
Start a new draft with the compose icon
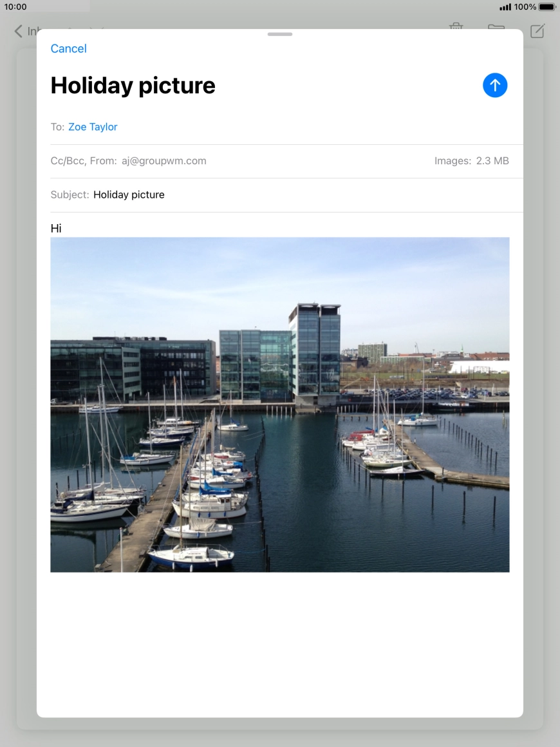[536, 30]
